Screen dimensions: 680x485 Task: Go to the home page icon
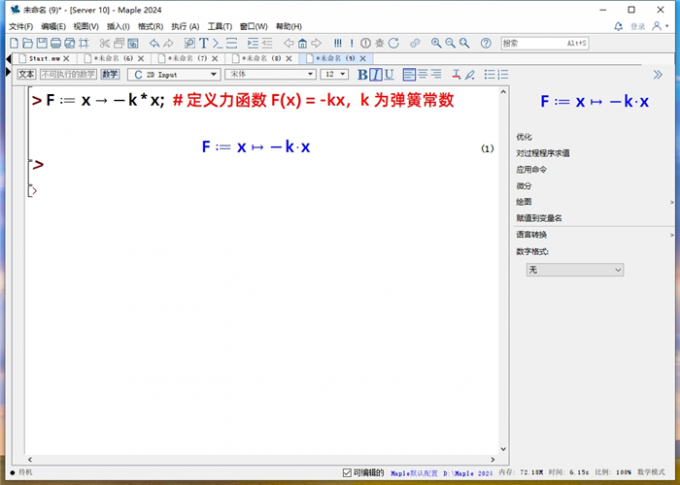pyautogui.click(x=302, y=43)
